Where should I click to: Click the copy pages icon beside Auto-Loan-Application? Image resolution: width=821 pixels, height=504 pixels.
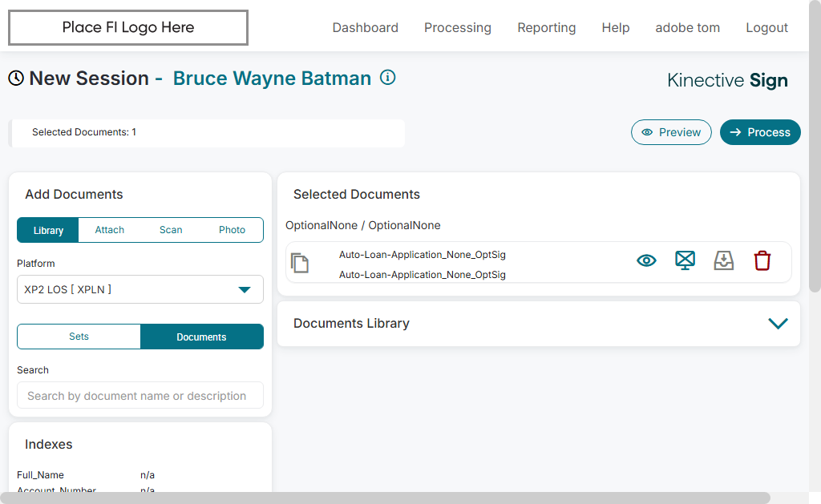coord(300,263)
